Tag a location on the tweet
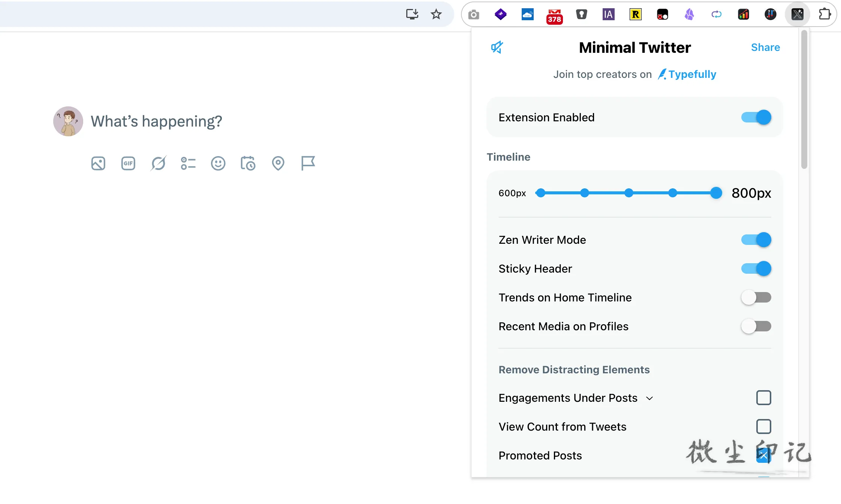This screenshot has height=504, width=841. click(x=278, y=164)
